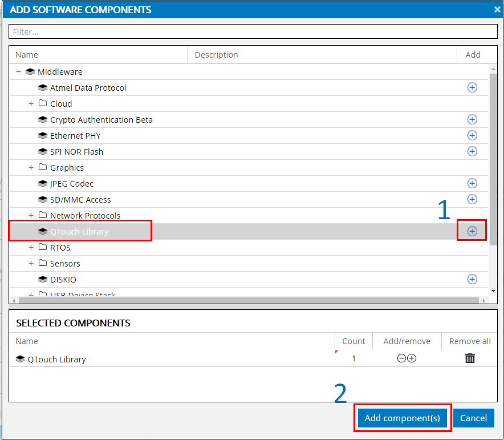Decrease QTouch Library count with the minus icon
The height and width of the screenshot is (440, 504).
(402, 358)
